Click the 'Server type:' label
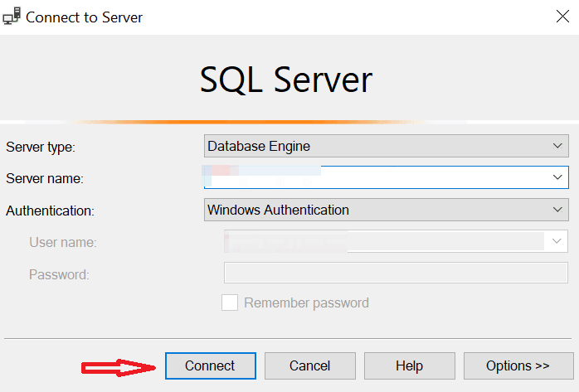The image size is (579, 392). 41,147
